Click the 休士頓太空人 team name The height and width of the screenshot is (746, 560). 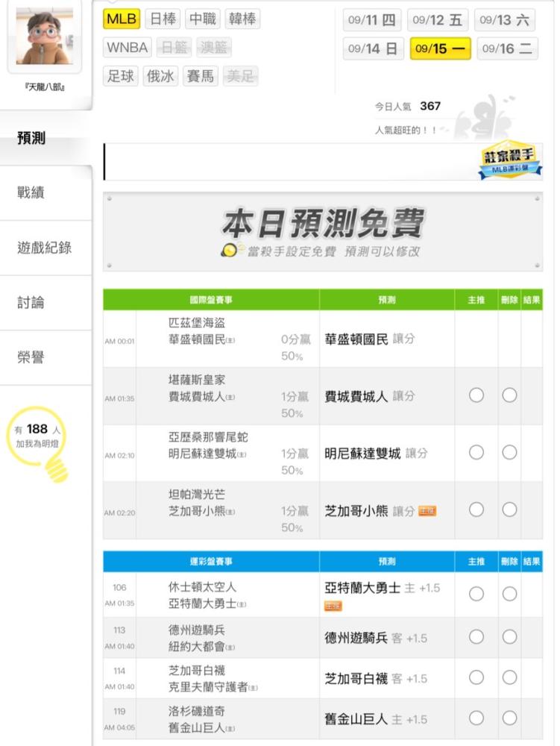point(203,586)
